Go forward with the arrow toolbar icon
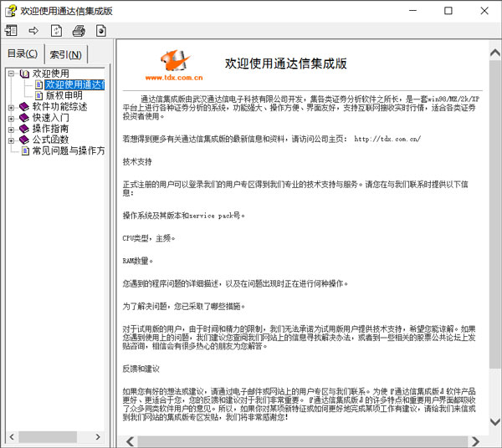Screen dimensions: 502x448 pos(33,31)
